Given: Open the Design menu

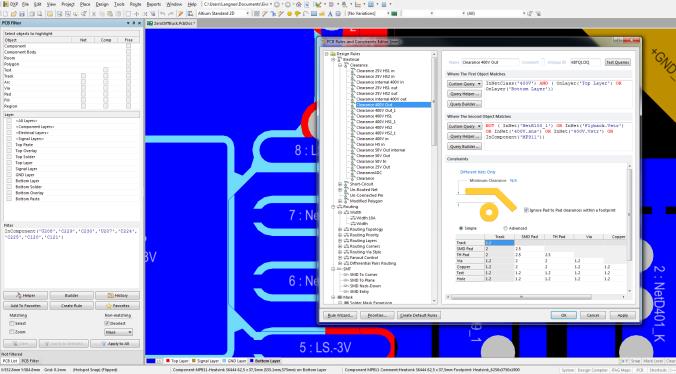Looking at the screenshot, I should coord(102,4).
